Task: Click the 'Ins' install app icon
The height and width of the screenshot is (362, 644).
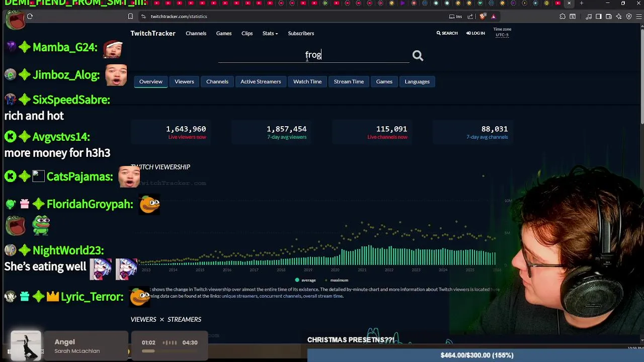Action: (455, 17)
